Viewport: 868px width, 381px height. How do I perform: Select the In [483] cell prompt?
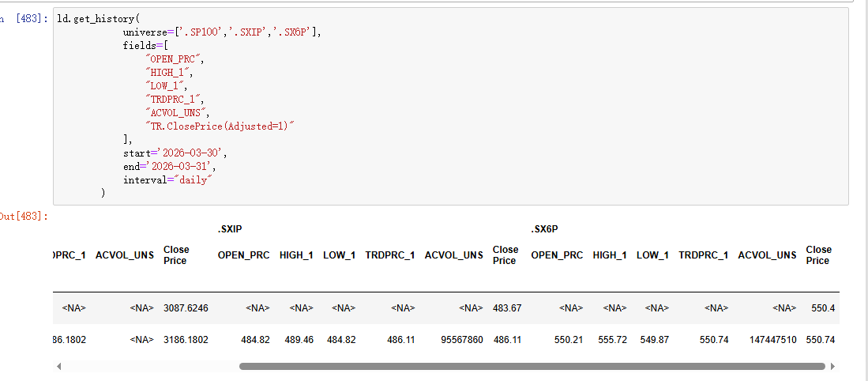click(26, 20)
